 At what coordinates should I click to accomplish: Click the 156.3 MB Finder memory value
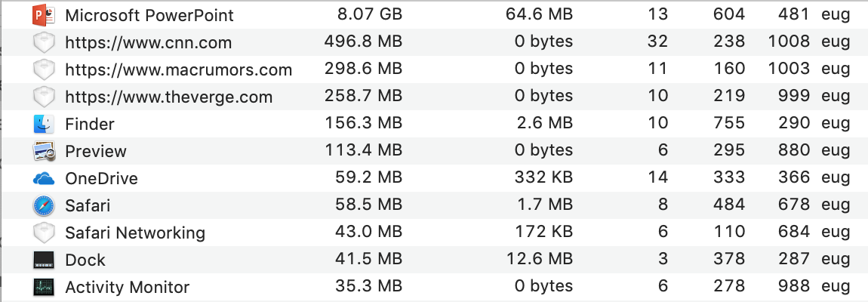point(362,124)
